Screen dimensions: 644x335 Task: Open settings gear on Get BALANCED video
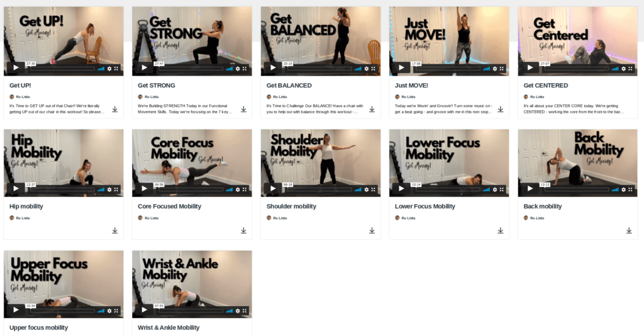click(367, 69)
